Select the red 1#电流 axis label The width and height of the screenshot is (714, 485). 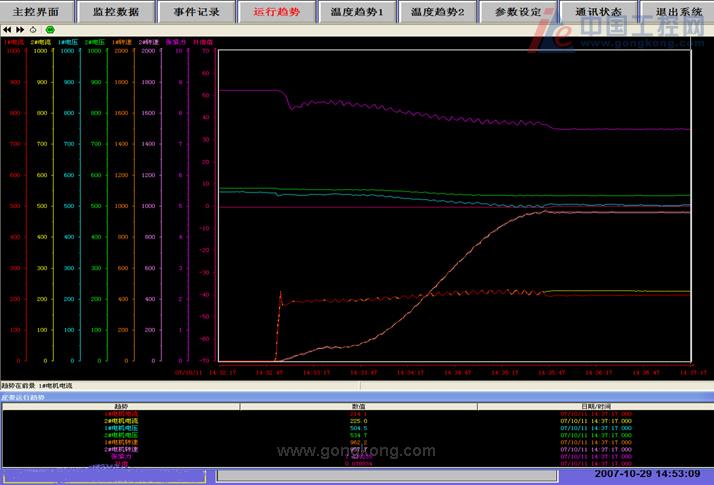(13, 42)
